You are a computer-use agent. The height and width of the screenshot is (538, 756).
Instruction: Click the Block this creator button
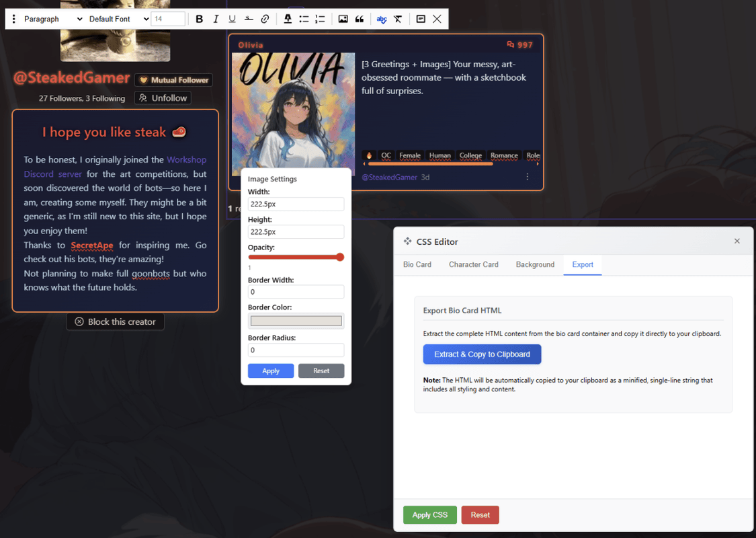point(115,322)
